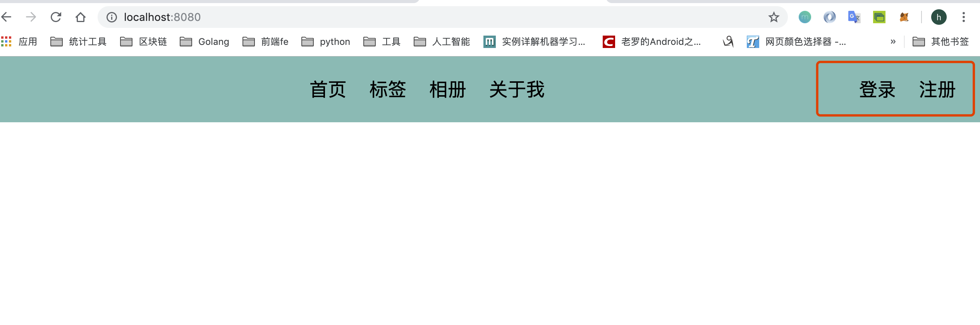This screenshot has width=980, height=325.
Task: Open the Golang bookmark folder
Action: (205, 41)
